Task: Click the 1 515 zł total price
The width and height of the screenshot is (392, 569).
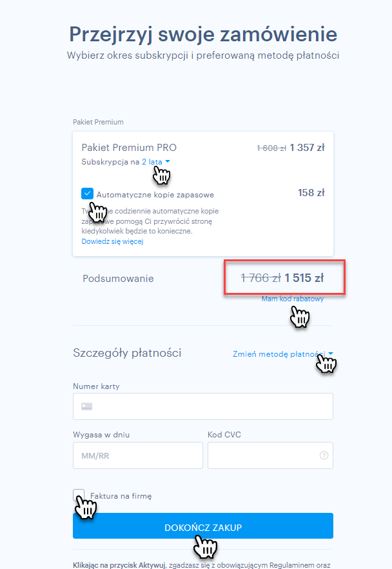Action: pyautogui.click(x=304, y=278)
